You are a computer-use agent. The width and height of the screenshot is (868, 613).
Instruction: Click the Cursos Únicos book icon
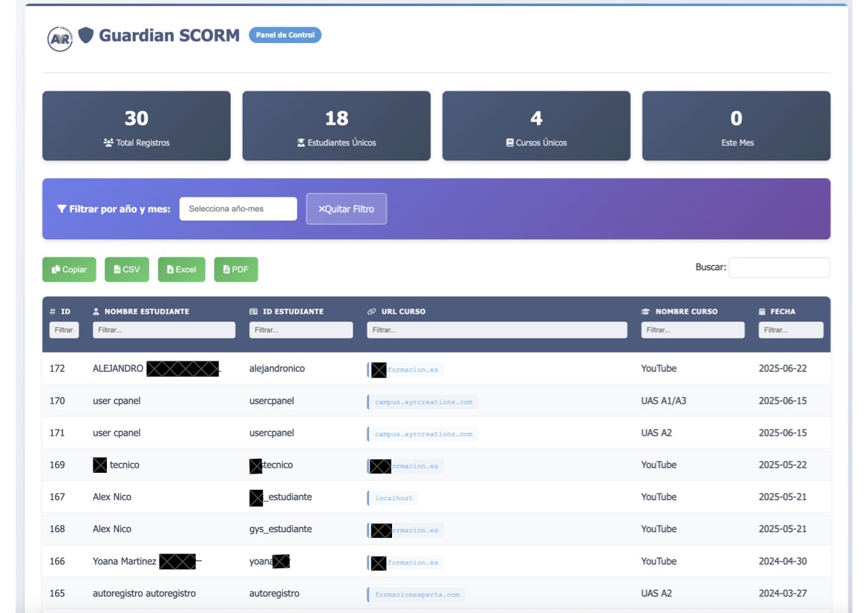point(509,142)
